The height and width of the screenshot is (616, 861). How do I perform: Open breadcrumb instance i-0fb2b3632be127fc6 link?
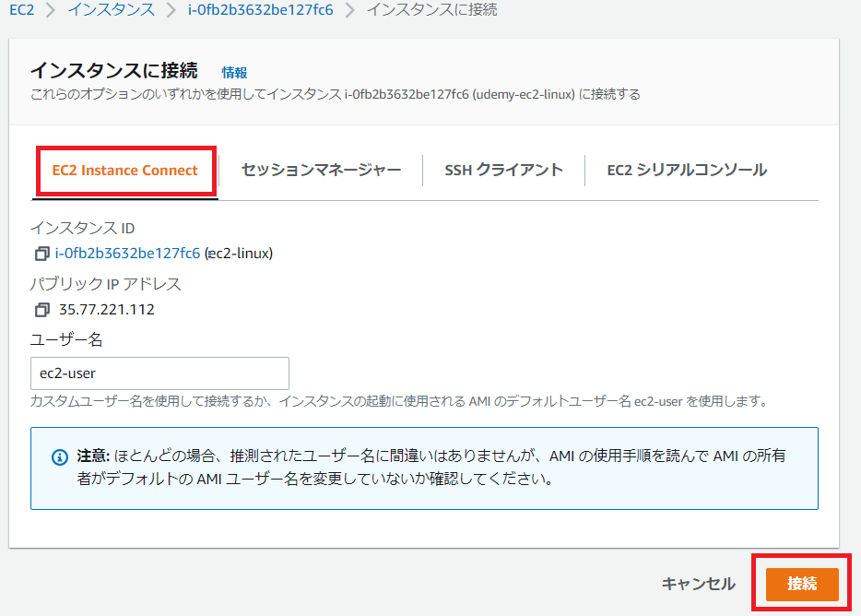pyautogui.click(x=260, y=9)
